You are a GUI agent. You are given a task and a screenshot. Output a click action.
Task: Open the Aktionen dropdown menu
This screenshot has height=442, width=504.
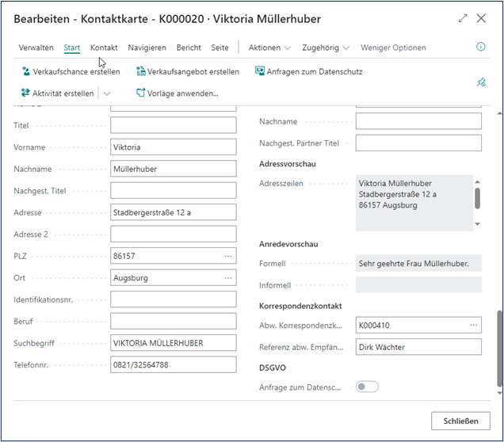(x=269, y=48)
